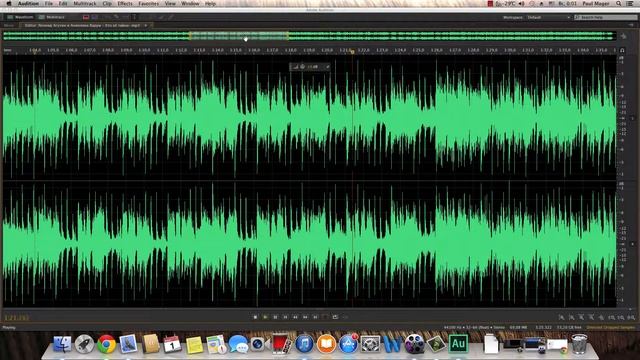Viewport: 640px width, 360px height.
Task: Click the Fast Forward transport button
Action: click(x=305, y=317)
